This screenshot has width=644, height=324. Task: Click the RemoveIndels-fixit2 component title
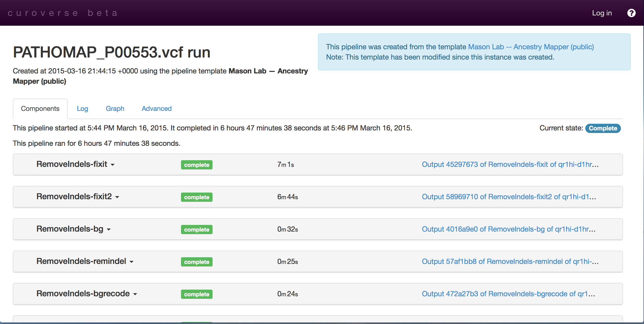coord(74,196)
